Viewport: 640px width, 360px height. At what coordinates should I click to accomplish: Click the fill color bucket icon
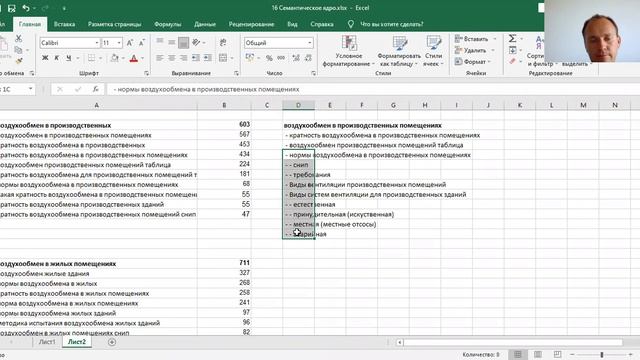click(x=115, y=58)
